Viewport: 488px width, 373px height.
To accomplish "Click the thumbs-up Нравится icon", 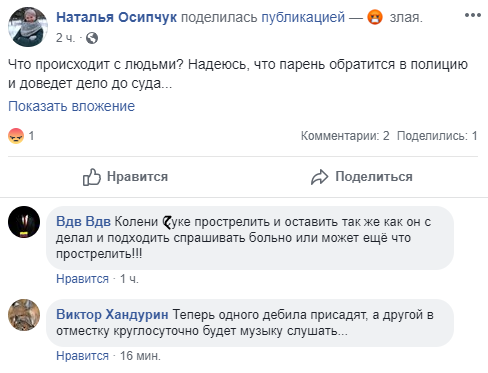I will (92, 177).
